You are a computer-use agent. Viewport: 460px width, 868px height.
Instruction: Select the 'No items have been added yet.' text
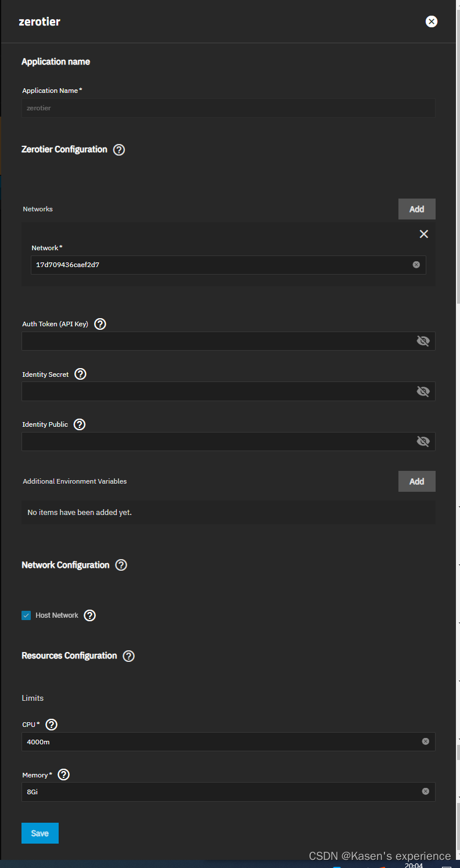pos(80,513)
